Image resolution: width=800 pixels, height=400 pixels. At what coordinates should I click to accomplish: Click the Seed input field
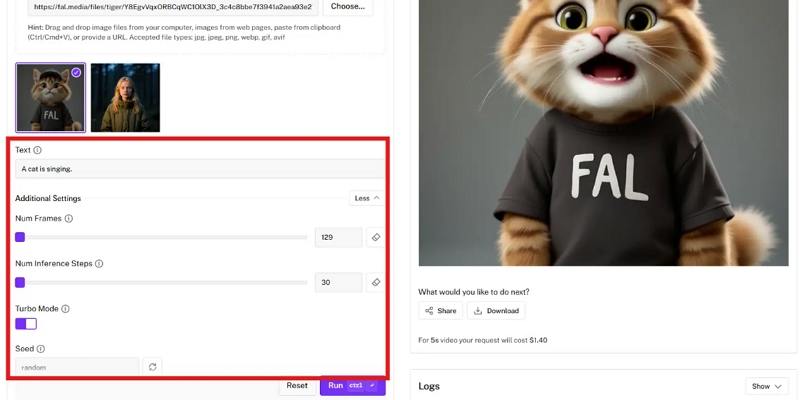pos(77,367)
